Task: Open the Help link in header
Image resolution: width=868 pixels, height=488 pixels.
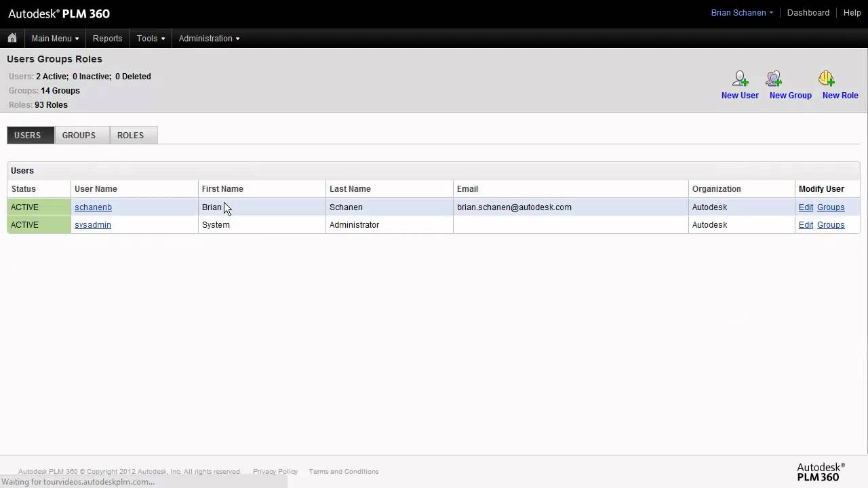Action: 852,13
